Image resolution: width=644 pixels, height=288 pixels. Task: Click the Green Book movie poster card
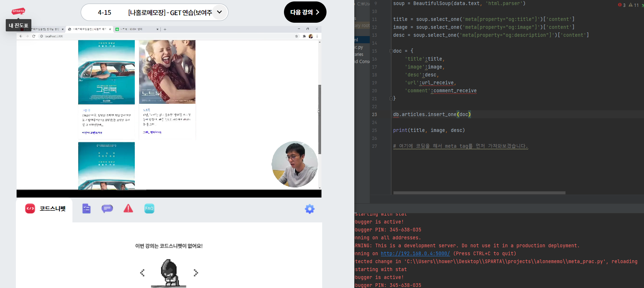[x=106, y=72]
